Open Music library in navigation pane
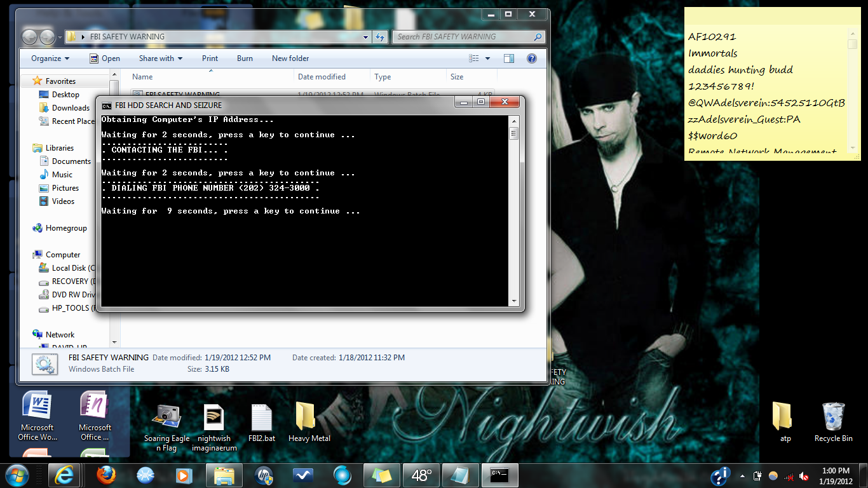The height and width of the screenshot is (488, 868). [x=62, y=175]
